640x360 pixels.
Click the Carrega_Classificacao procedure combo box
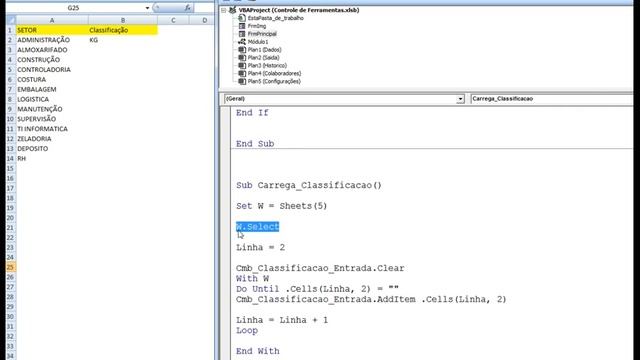[553, 99]
